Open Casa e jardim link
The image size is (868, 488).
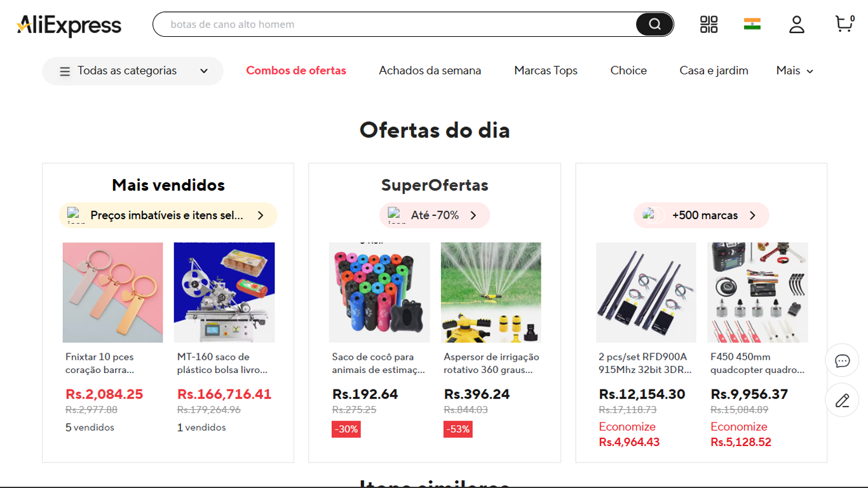(714, 71)
